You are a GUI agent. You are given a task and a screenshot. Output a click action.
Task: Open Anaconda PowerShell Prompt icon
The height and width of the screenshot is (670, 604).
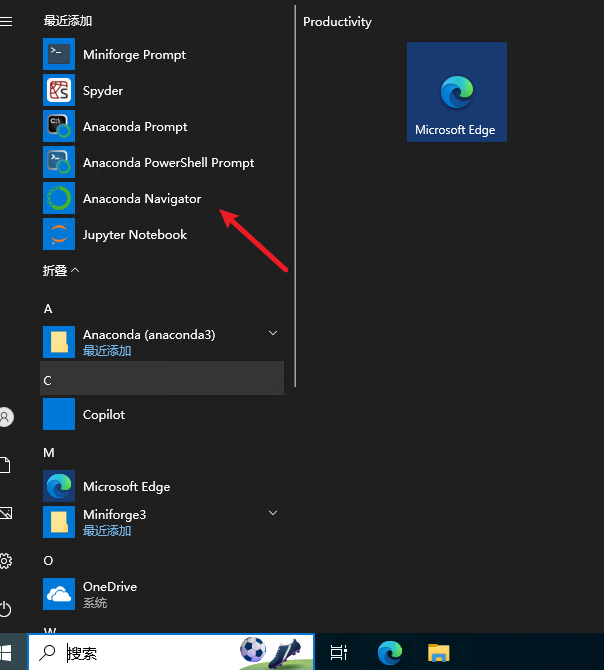point(59,162)
